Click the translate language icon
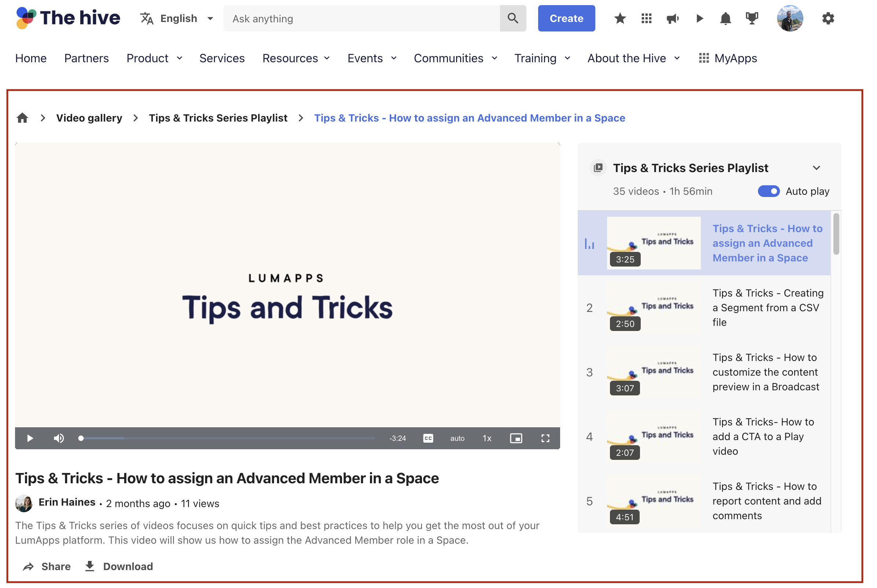Image resolution: width=877 pixels, height=588 pixels. [x=147, y=18]
